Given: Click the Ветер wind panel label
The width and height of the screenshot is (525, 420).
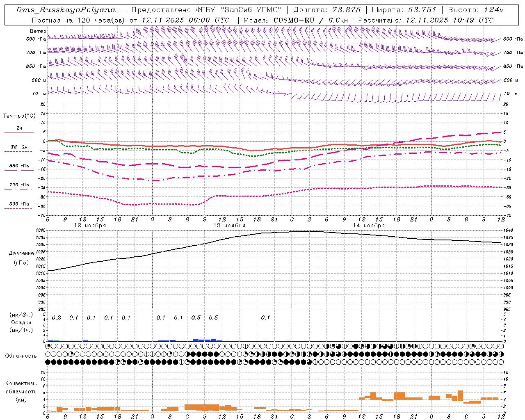Looking at the screenshot, I should [x=38, y=31].
